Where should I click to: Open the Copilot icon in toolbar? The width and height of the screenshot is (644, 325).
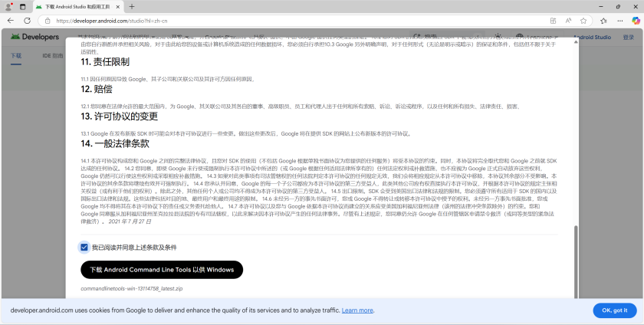634,21
